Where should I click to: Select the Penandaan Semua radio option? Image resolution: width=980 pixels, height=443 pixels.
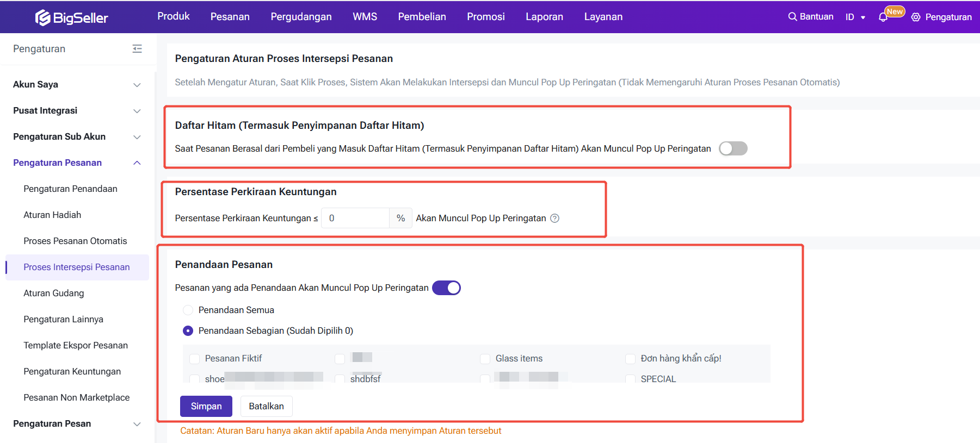[188, 310]
